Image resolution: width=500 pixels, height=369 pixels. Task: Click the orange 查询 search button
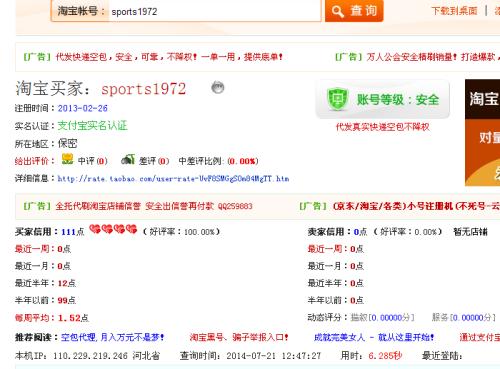point(354,11)
